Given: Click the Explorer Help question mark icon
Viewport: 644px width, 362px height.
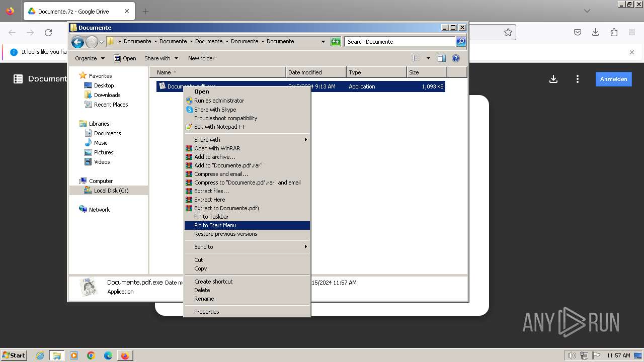Looking at the screenshot, I should pyautogui.click(x=456, y=58).
